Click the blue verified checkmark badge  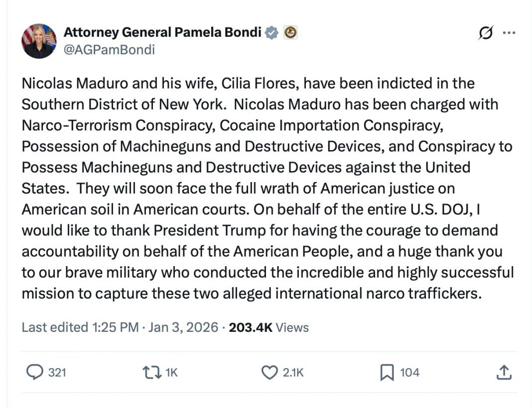coord(271,32)
